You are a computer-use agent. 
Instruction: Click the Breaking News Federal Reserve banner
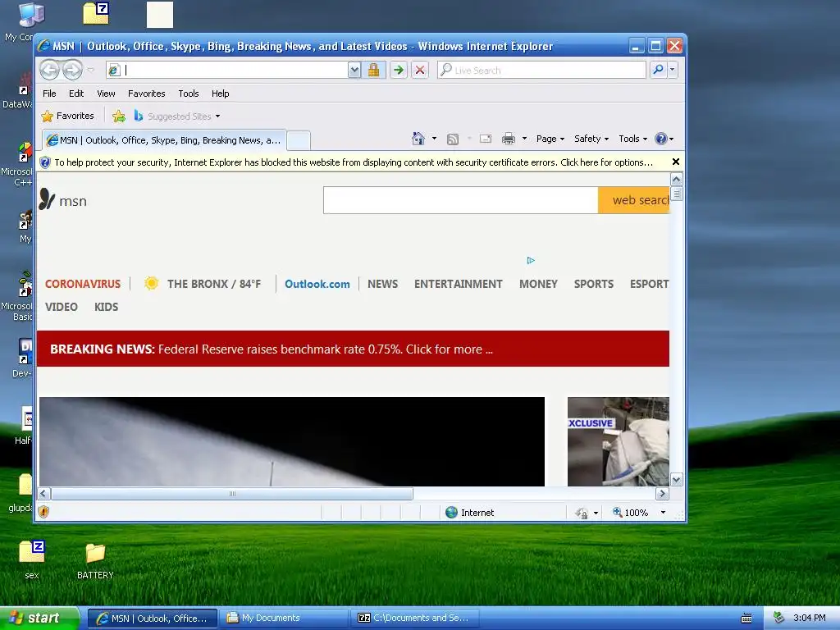(353, 349)
